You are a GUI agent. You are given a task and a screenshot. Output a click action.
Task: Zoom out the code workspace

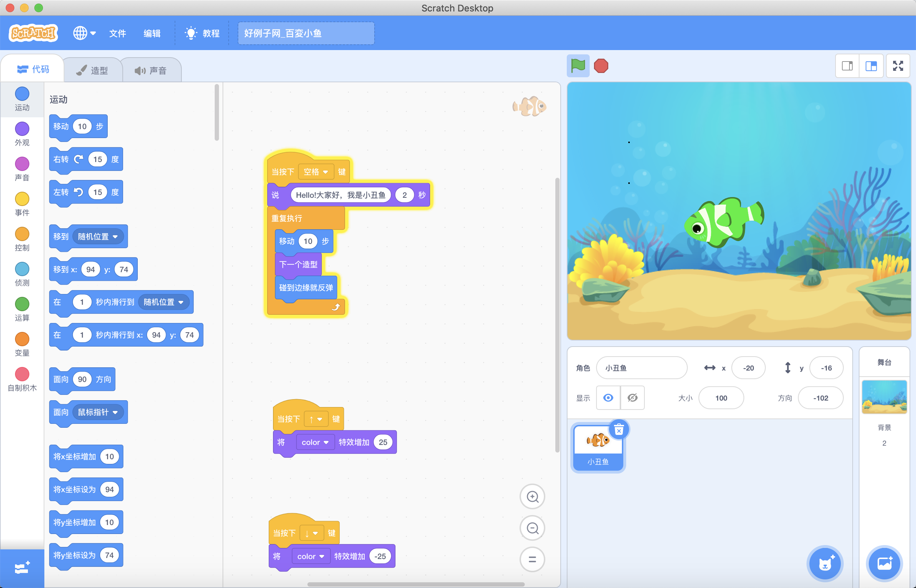(532, 528)
